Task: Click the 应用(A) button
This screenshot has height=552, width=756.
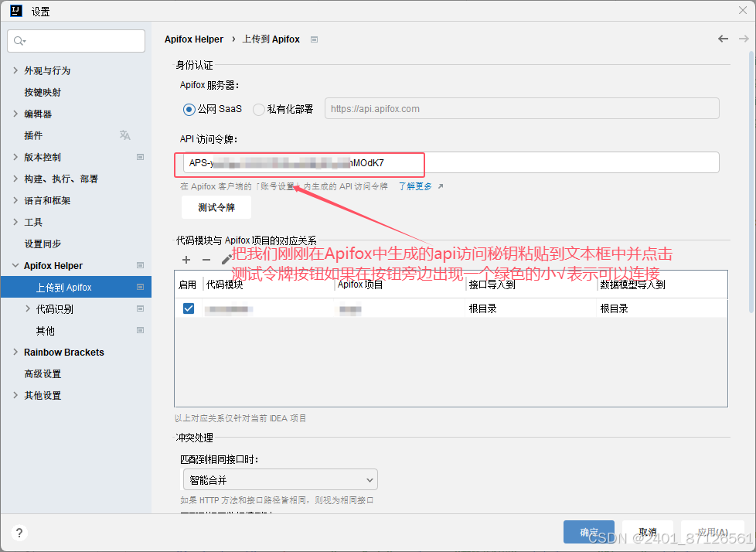Action: pyautogui.click(x=712, y=532)
